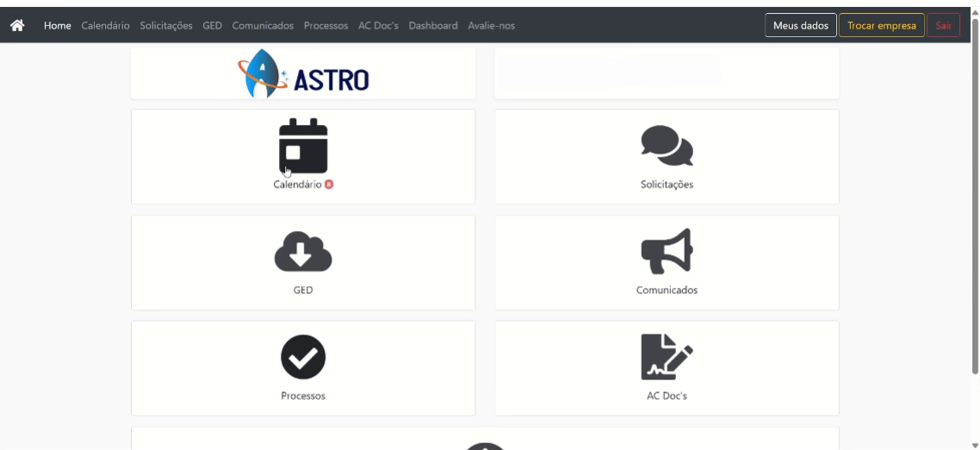Open the Avalie-nos menu link
The height and width of the screenshot is (450, 980).
(491, 26)
